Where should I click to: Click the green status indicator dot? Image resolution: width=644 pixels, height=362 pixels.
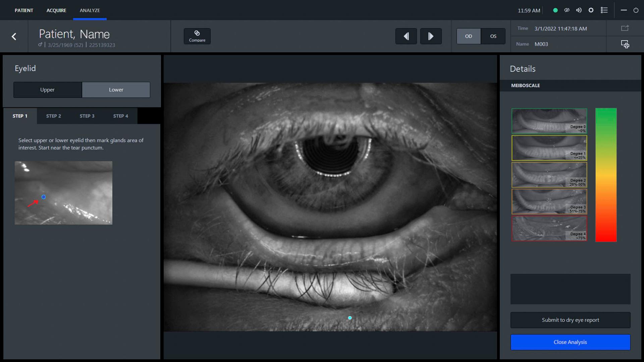555,10
